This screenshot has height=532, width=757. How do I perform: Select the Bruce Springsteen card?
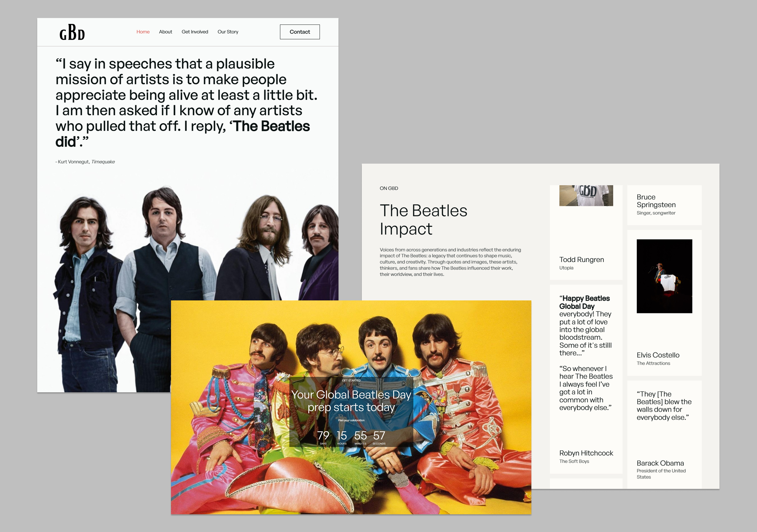(664, 205)
